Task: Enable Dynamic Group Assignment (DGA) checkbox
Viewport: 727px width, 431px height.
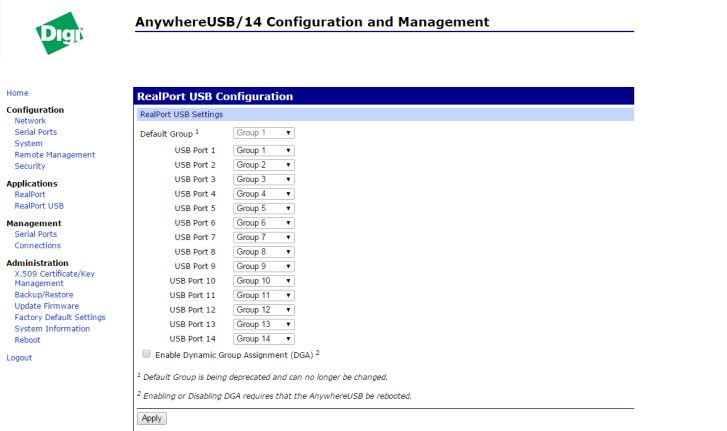Action: (x=147, y=354)
